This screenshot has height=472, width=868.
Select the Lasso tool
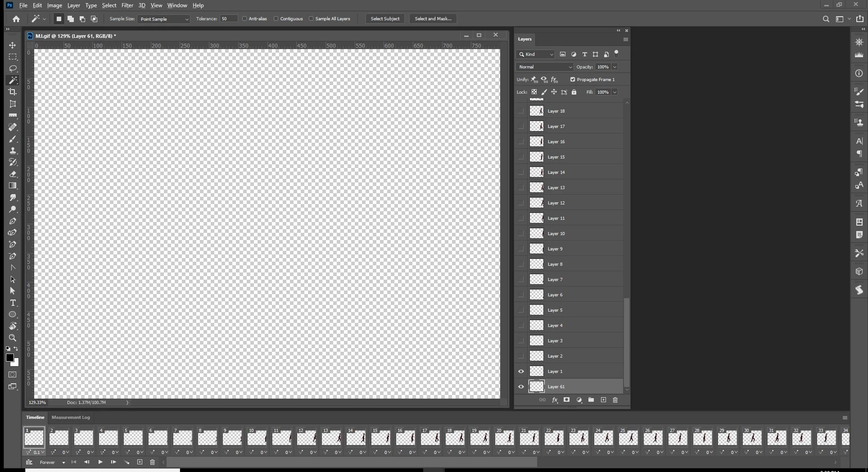tap(13, 68)
